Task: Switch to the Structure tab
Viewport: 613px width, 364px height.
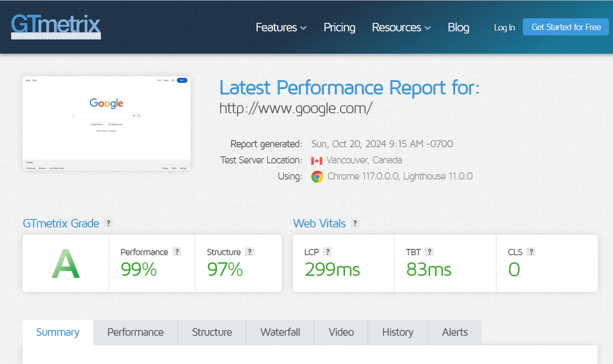Action: click(x=212, y=332)
